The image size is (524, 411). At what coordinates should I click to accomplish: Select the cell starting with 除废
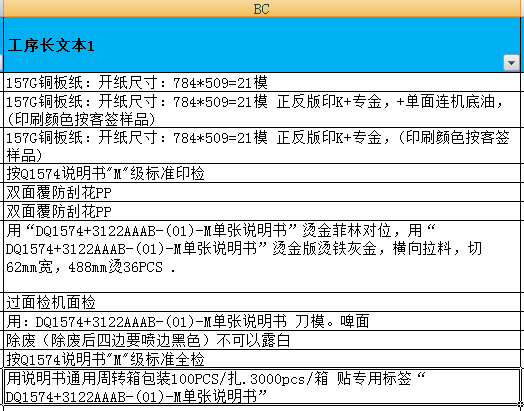[x=262, y=340]
